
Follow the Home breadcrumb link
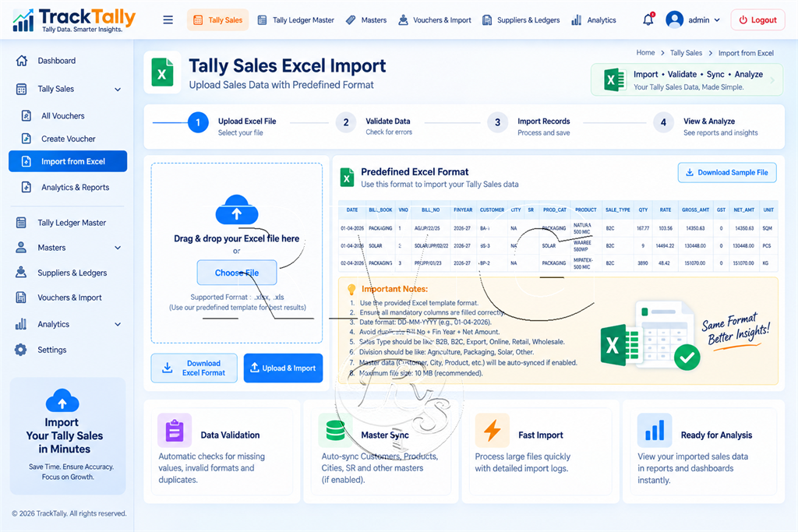(x=645, y=52)
